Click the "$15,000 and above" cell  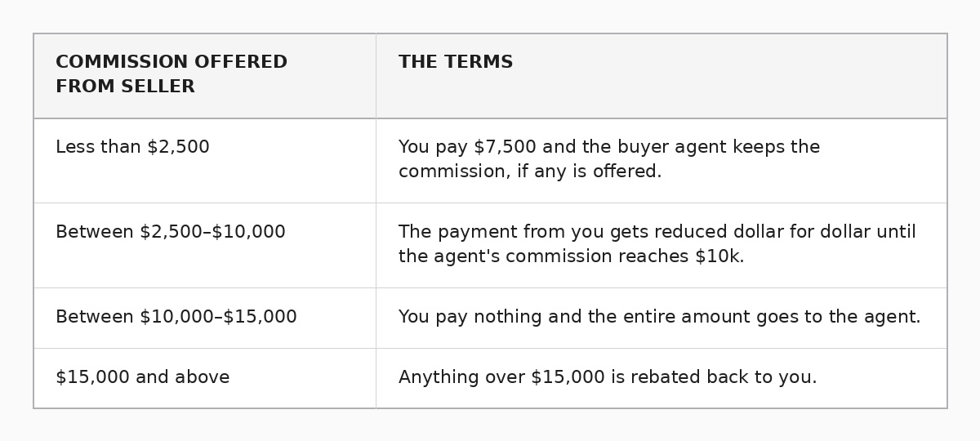coord(143,378)
